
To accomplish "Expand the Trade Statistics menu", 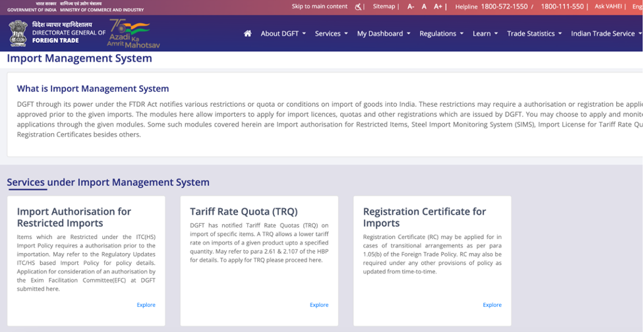I will pos(535,34).
